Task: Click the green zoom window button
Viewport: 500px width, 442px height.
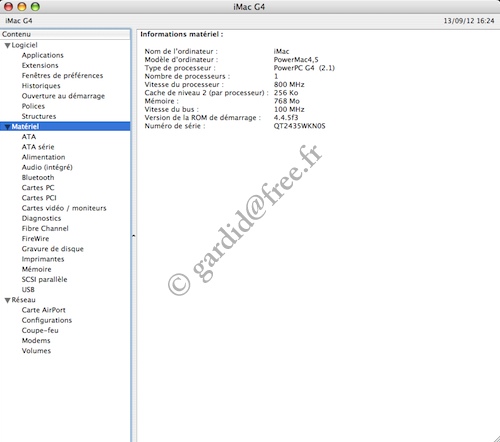Action: [35, 6]
